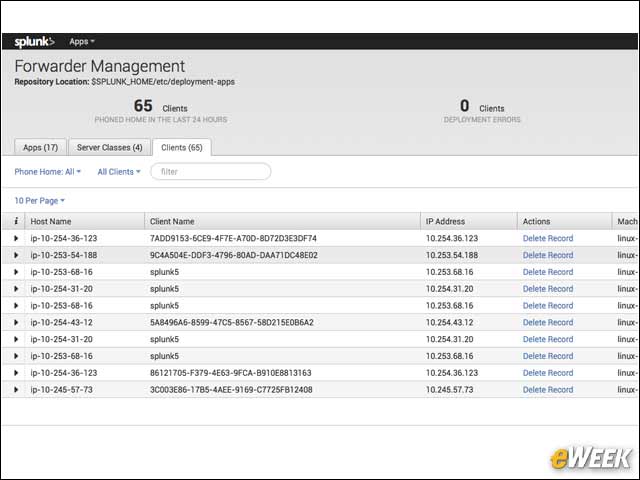The width and height of the screenshot is (640, 480).
Task: Delete Record for host ip-10-245-57-73
Action: click(x=548, y=390)
